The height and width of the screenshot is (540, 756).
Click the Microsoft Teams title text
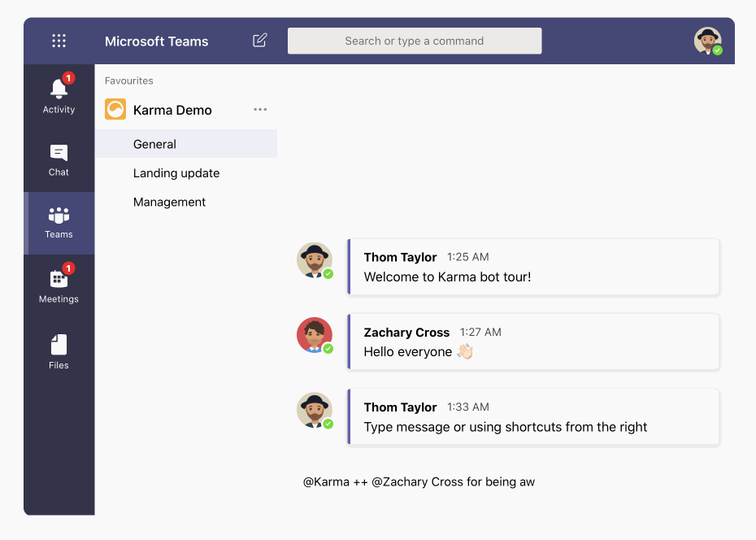coord(156,41)
